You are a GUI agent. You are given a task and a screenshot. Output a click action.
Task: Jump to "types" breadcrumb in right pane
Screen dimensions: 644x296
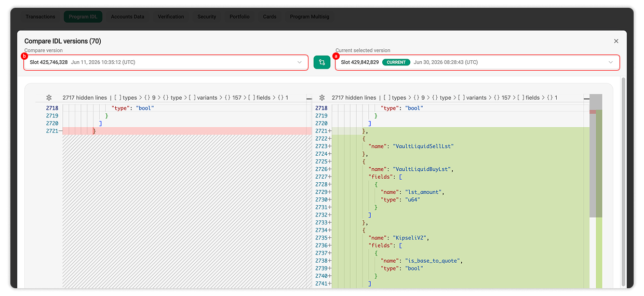click(394, 98)
